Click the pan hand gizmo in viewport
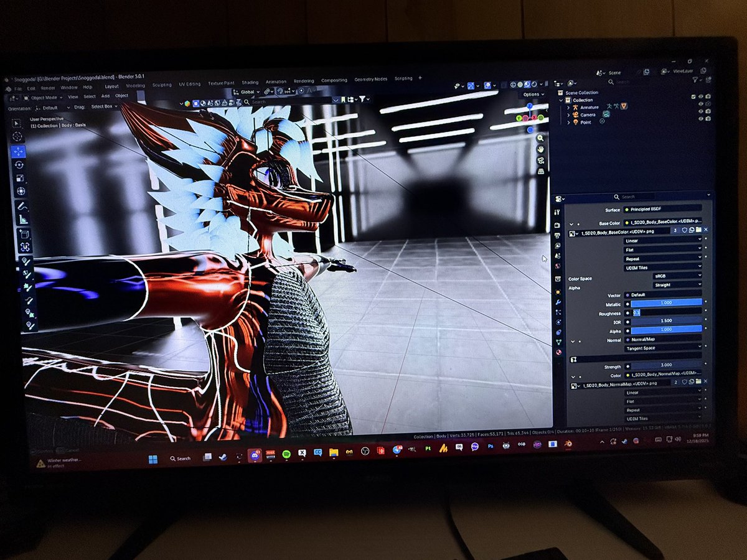747x560 pixels. 541,149
